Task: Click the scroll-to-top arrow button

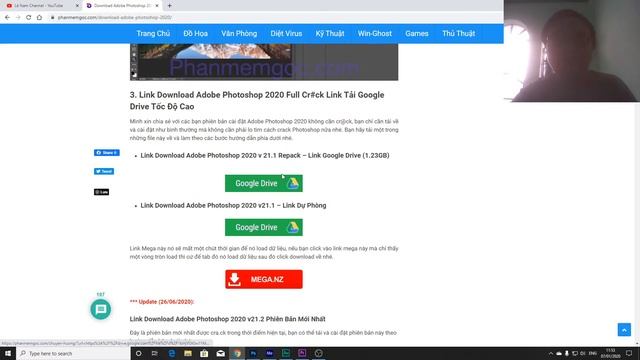Action: coord(624,329)
